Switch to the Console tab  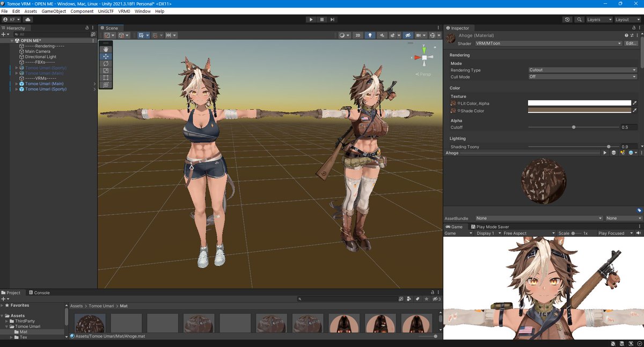[x=39, y=293]
